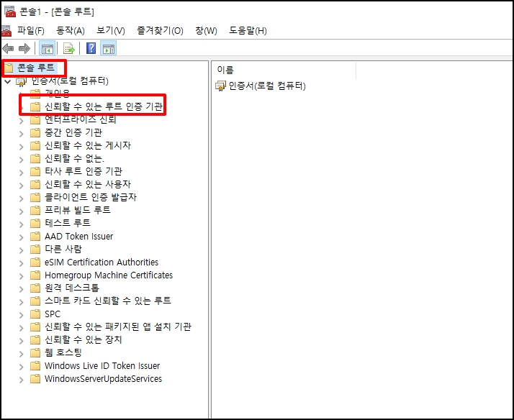514x420 pixels.
Task: Click the folder icon of 웹 호스팅
Action: coord(35,353)
